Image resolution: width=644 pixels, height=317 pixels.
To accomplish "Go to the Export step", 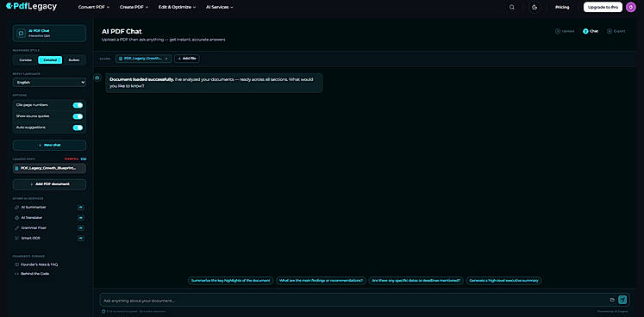I will click(x=616, y=31).
